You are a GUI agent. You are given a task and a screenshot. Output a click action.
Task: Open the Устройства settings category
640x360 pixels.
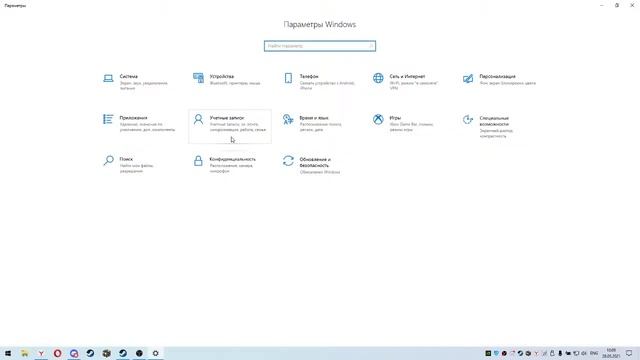pyautogui.click(x=230, y=82)
